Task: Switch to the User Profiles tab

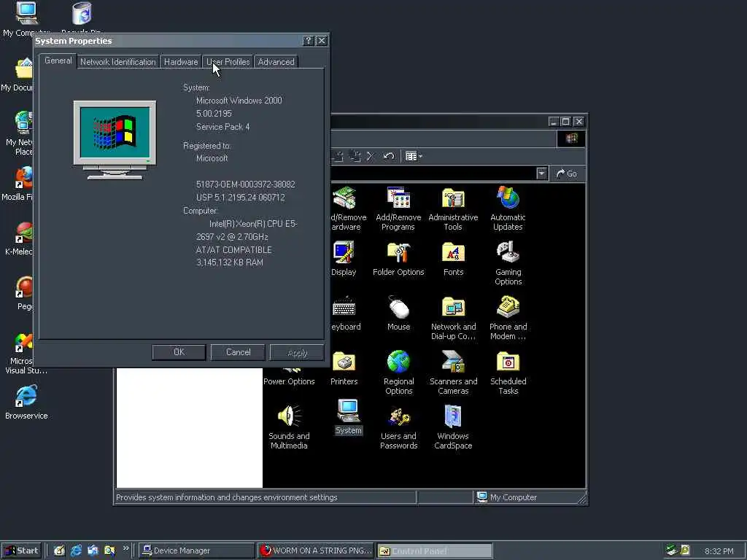Action: click(x=228, y=62)
